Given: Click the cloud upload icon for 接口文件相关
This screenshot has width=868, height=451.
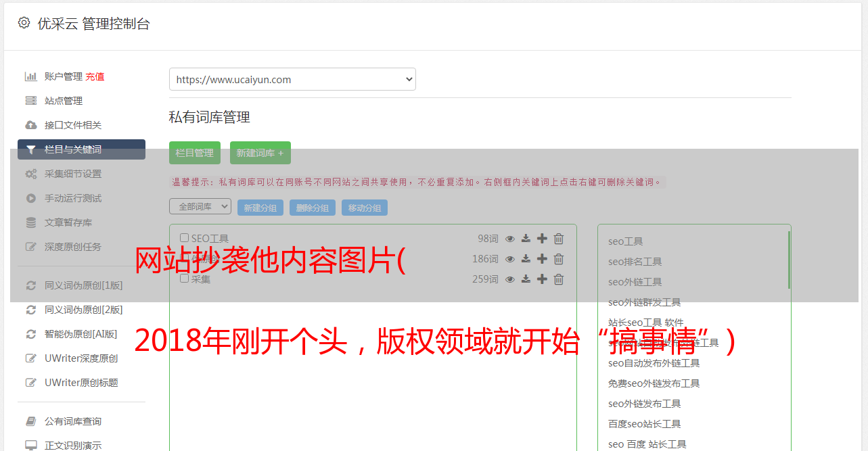Looking at the screenshot, I should (31, 125).
